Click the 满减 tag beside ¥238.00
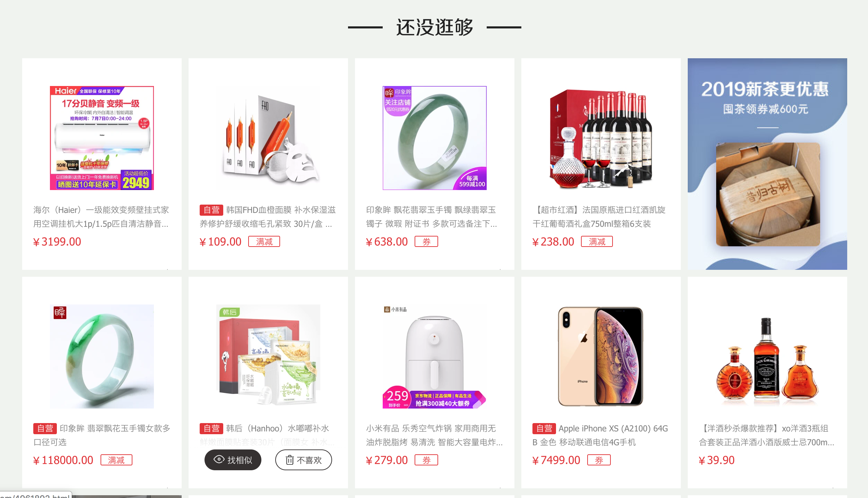 pos(597,241)
